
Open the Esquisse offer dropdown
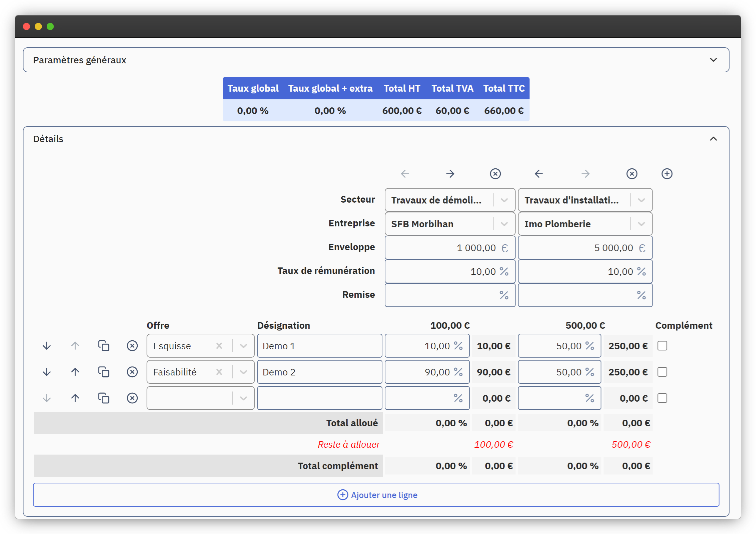tap(243, 346)
